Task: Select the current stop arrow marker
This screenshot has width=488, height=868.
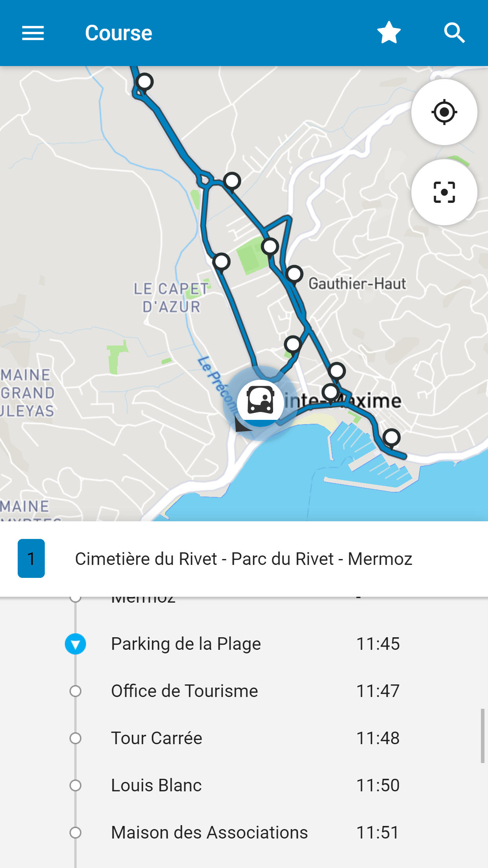Action: click(x=75, y=644)
